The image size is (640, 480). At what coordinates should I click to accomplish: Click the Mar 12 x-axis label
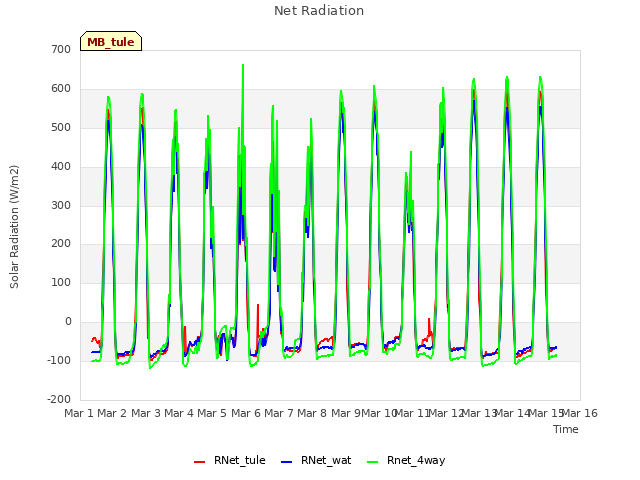tap(446, 413)
